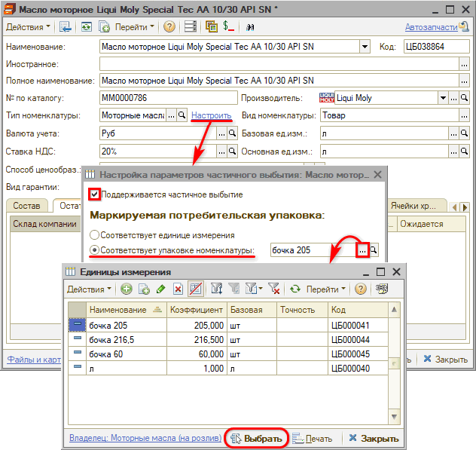Image resolution: width=476 pixels, height=450 pixels.
Task: Click the clear filter icon with red X
Action: 274,289
